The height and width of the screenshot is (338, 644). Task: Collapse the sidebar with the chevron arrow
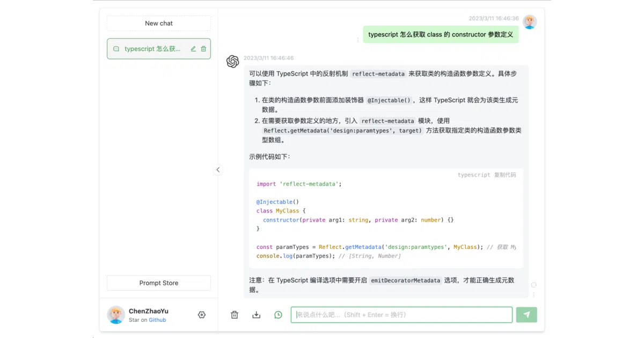coord(218,170)
